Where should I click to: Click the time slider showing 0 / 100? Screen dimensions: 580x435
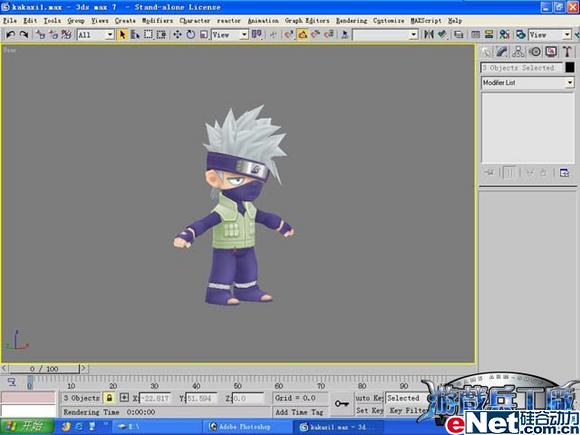point(44,369)
